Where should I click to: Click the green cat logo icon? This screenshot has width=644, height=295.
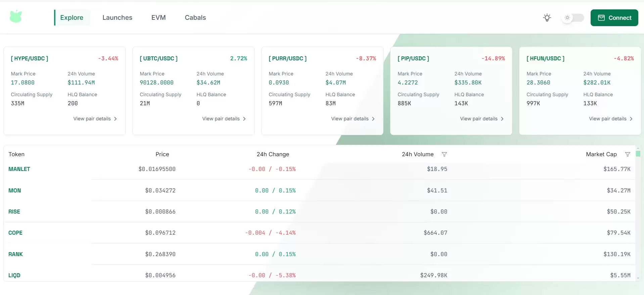[x=16, y=16]
